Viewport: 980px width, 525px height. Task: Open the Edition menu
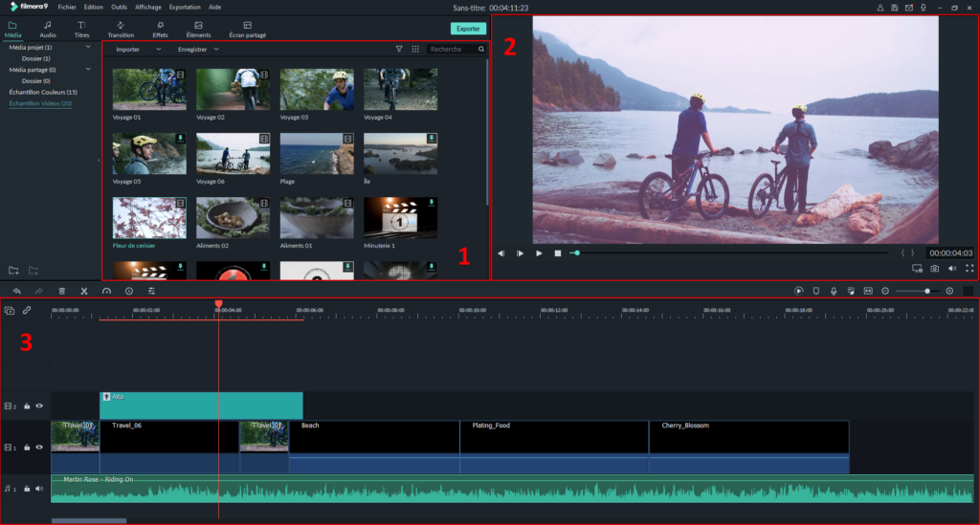(x=93, y=8)
